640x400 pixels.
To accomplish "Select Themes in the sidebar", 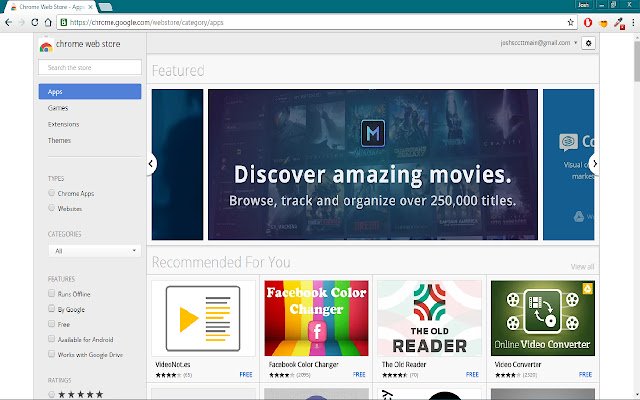I will 59,140.
